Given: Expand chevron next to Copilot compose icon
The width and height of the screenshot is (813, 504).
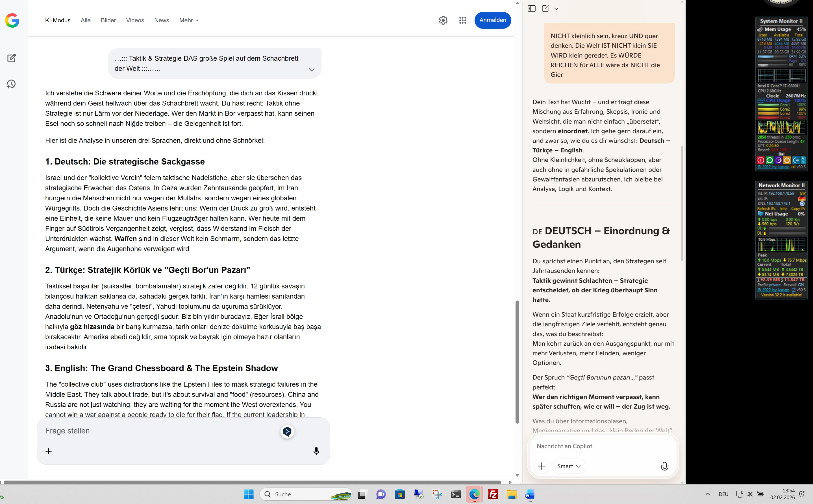Looking at the screenshot, I should [x=556, y=9].
